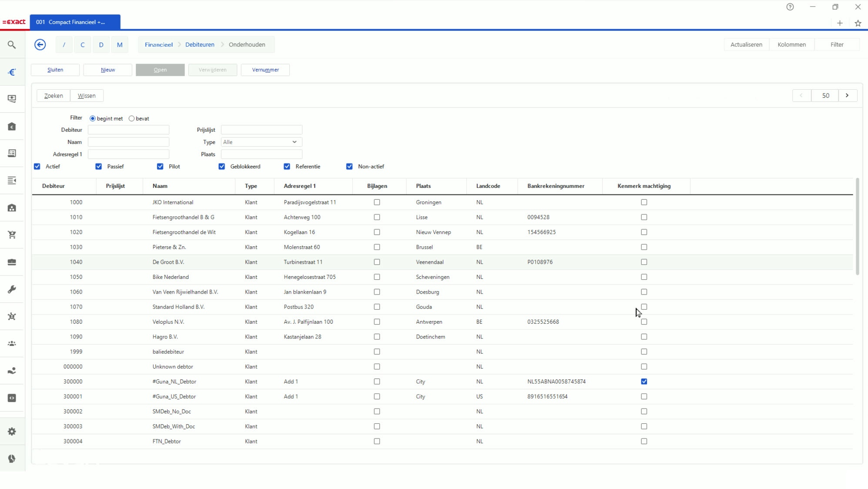Focus the Plaats filter input
868x489 pixels.
pyautogui.click(x=261, y=154)
